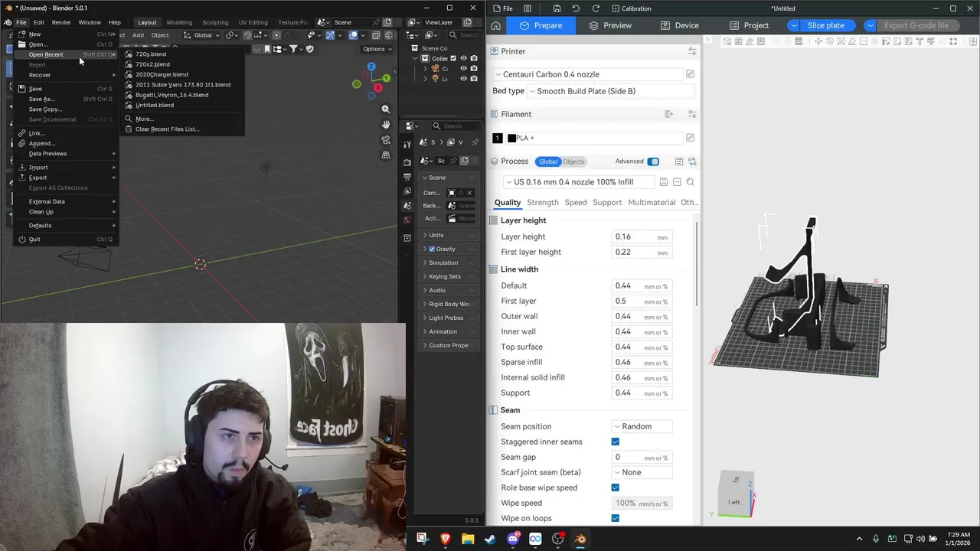Click the compare presets icon in Process header
The width and height of the screenshot is (980, 551).
coord(692,161)
